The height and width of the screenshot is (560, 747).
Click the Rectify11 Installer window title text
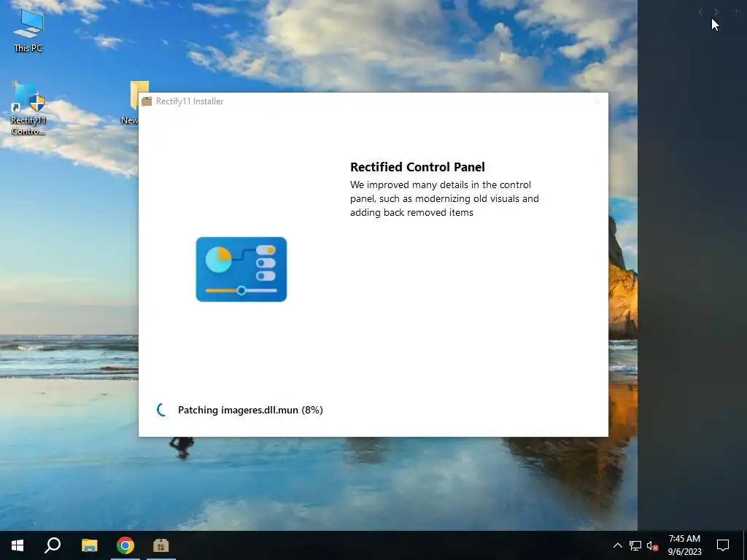[190, 101]
